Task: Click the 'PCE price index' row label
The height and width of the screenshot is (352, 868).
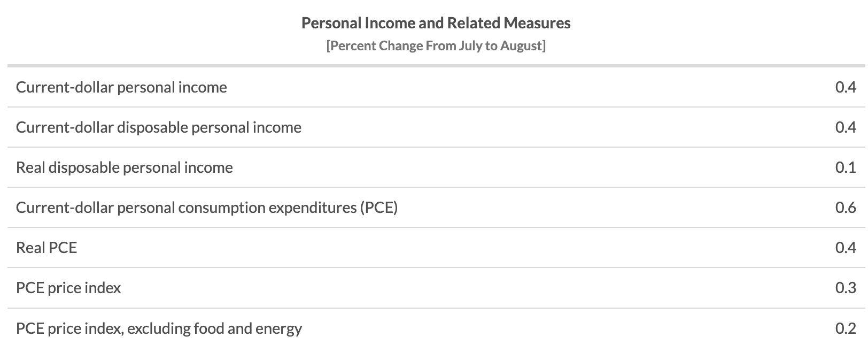Action: pos(68,288)
